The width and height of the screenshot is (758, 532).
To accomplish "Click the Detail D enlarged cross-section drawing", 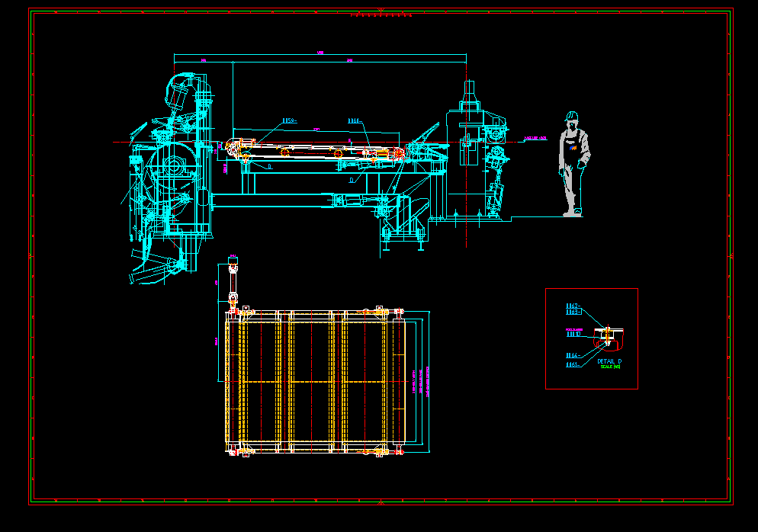I will click(609, 338).
